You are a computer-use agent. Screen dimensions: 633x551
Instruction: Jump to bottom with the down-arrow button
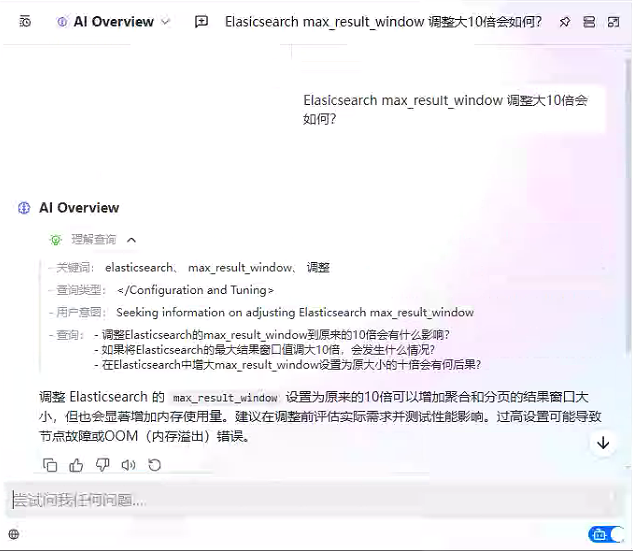tap(603, 443)
